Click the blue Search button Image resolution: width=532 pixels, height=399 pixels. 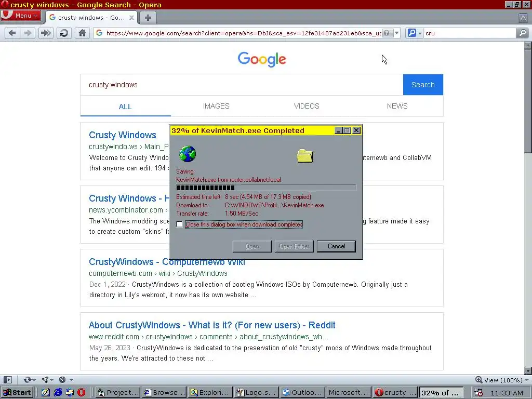423,85
